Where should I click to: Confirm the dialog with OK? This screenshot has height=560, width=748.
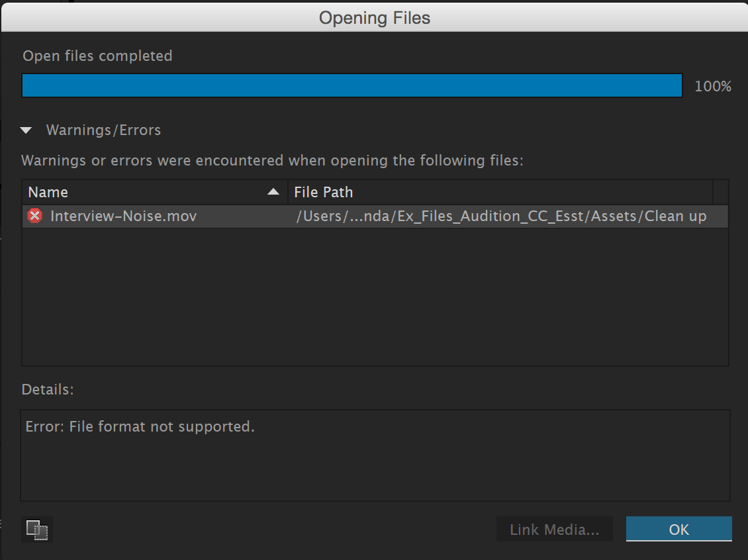click(679, 529)
